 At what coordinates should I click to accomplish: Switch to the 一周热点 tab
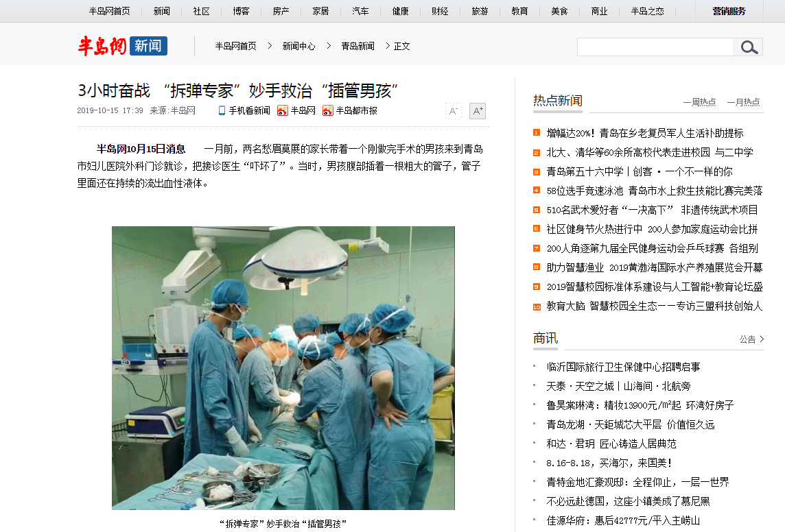point(699,102)
